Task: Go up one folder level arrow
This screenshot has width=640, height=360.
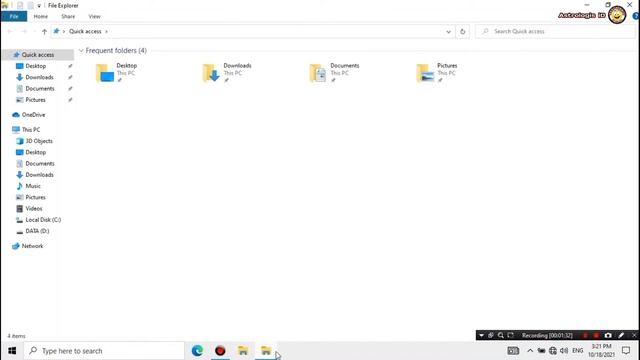Action: 44,31
